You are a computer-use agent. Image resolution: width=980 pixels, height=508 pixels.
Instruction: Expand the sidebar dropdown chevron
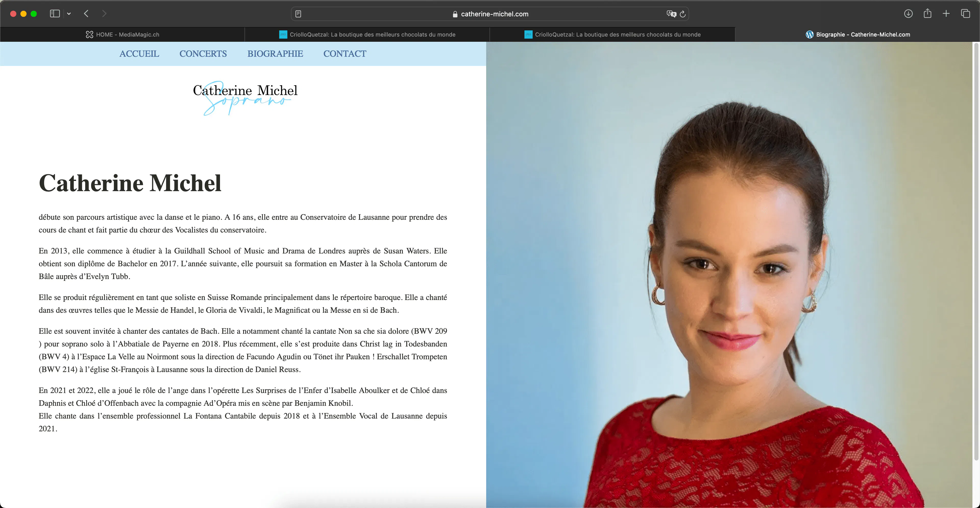[x=69, y=14]
